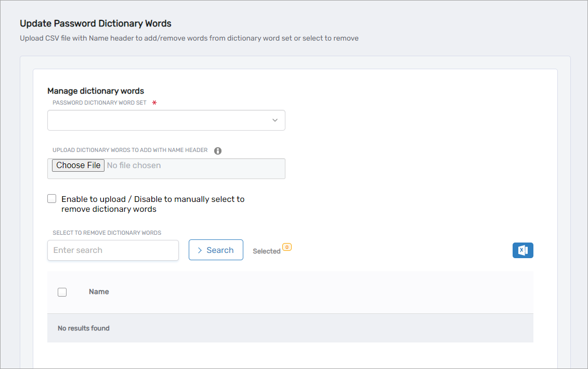Image resolution: width=588 pixels, height=369 pixels.
Task: Enable upload mode for removing dictionary words
Action: [51, 198]
